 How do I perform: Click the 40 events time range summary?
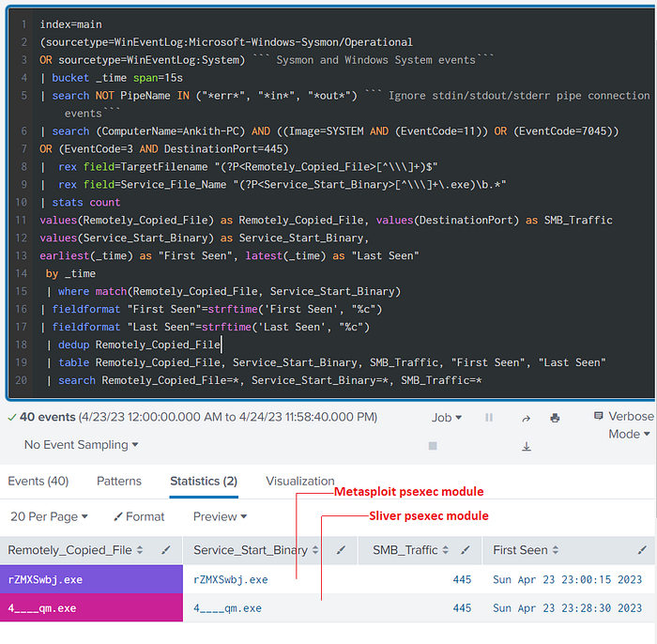coord(198,418)
